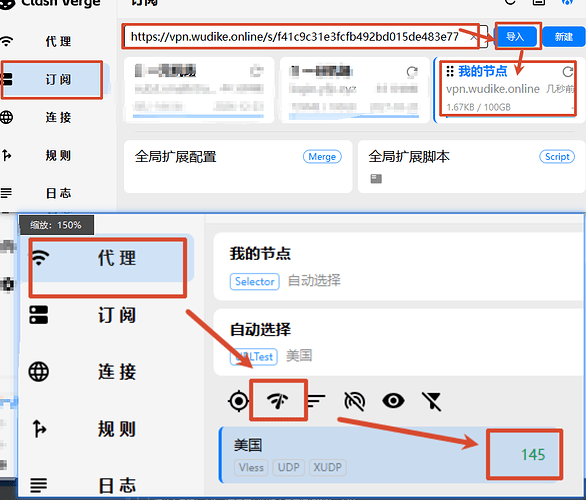Open the 全局扩展配置 Merge card
The width and height of the screenshot is (586, 500).
click(x=238, y=167)
